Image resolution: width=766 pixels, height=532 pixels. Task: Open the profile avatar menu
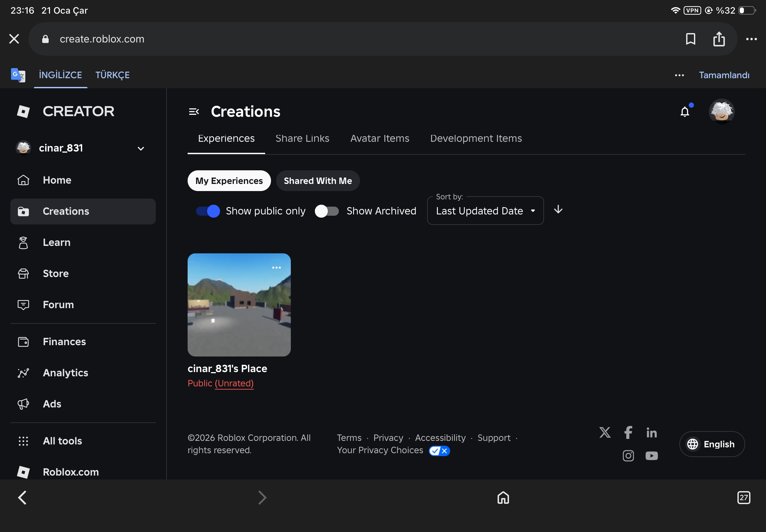point(721,112)
